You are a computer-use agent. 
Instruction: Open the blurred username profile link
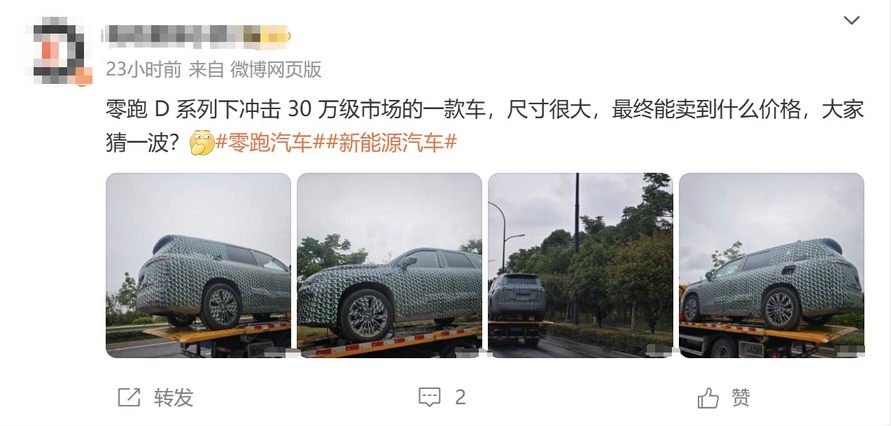[x=195, y=35]
